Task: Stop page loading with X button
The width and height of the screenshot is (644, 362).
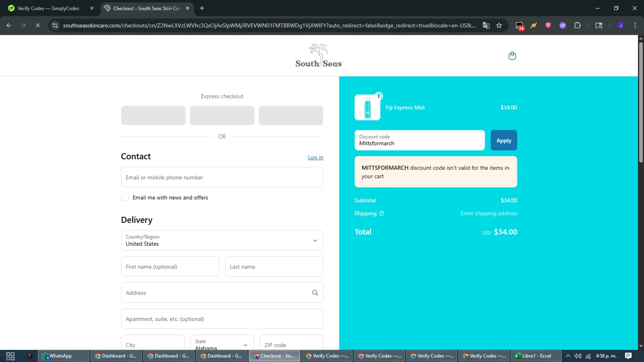Action: click(38, 25)
